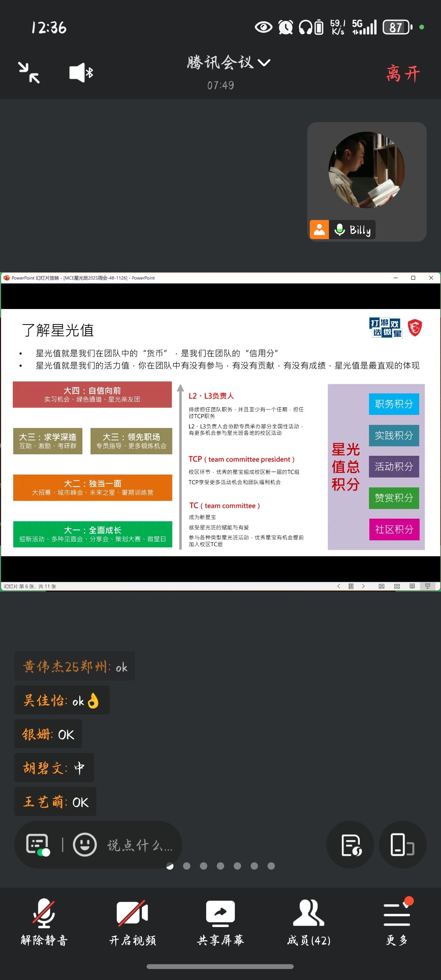Tap the eye comfort icon in status bar
This screenshot has height=980, width=441.
pos(263,27)
